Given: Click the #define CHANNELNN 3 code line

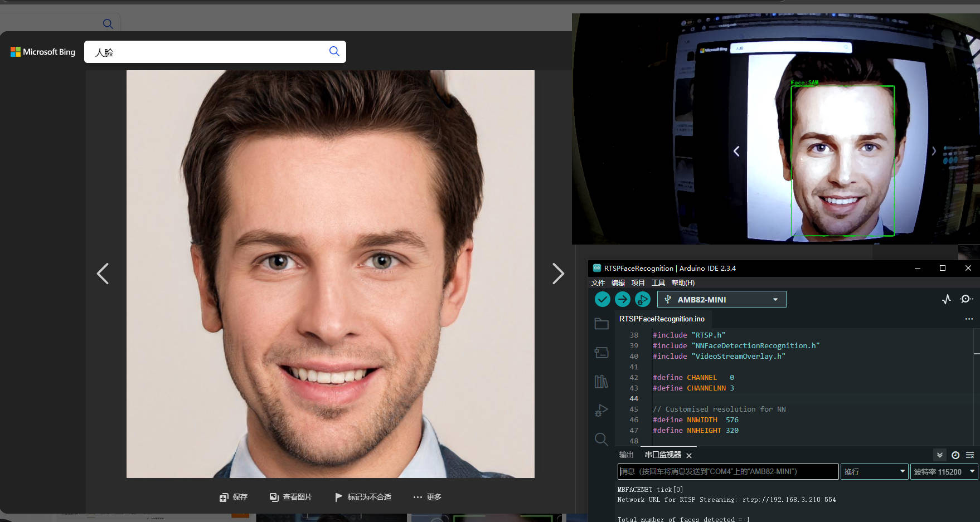Looking at the screenshot, I should [693, 388].
